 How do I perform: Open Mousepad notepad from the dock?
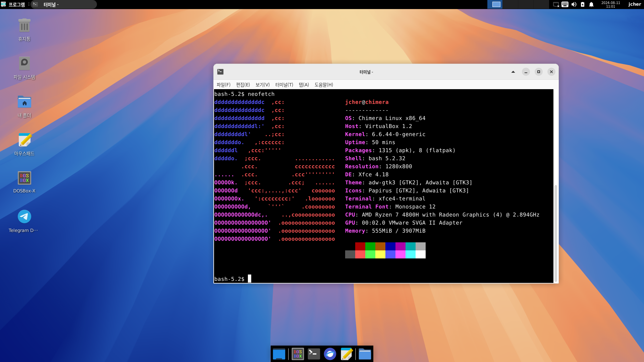[x=346, y=354]
